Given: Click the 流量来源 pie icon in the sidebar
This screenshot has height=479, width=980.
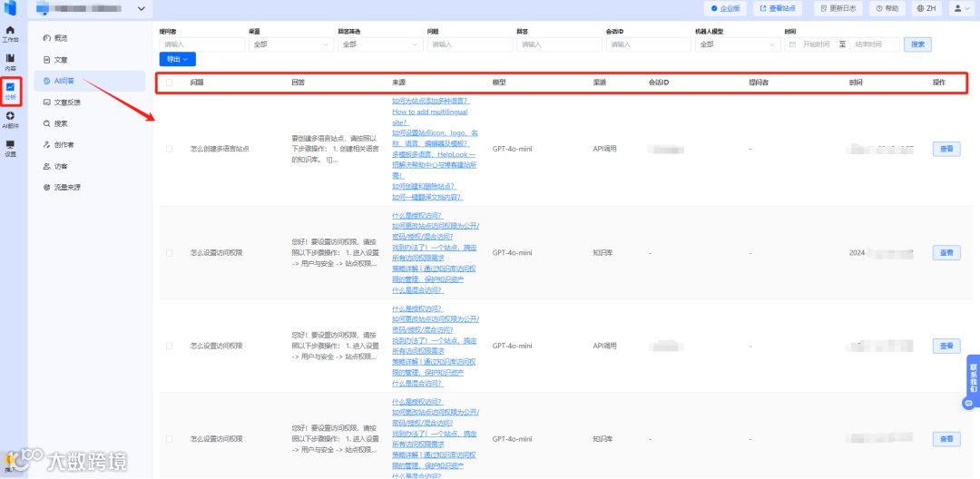Looking at the screenshot, I should point(46,188).
